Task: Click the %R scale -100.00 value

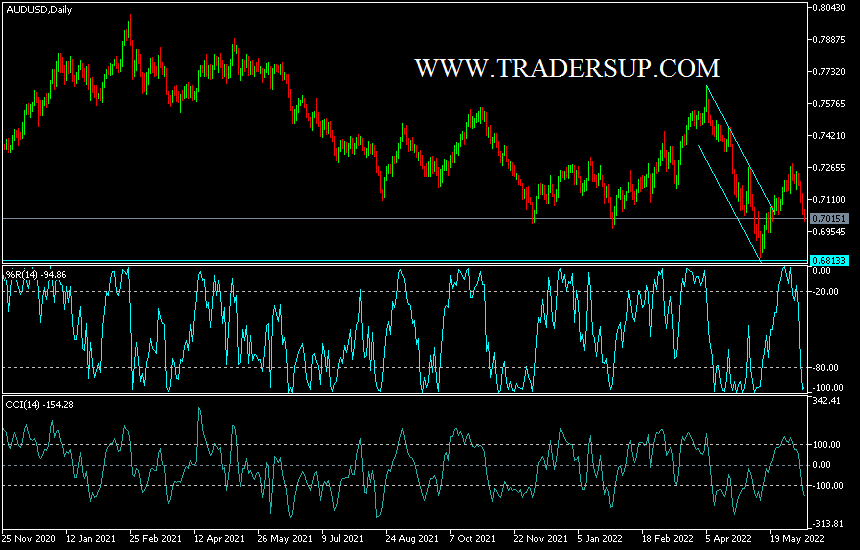Action: click(828, 388)
